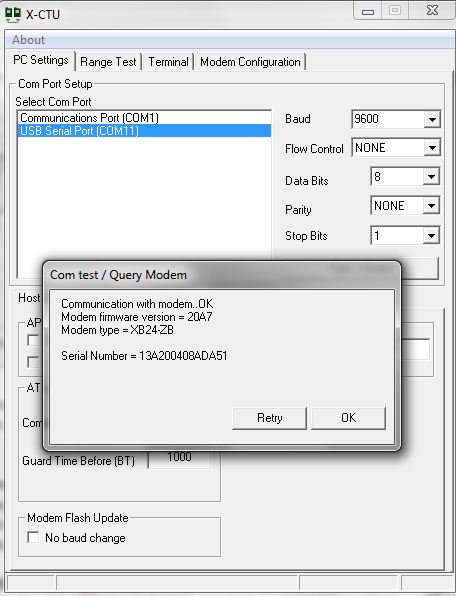Image resolution: width=456 pixels, height=596 pixels.
Task: Enable the No baud change checkbox
Action: [33, 537]
